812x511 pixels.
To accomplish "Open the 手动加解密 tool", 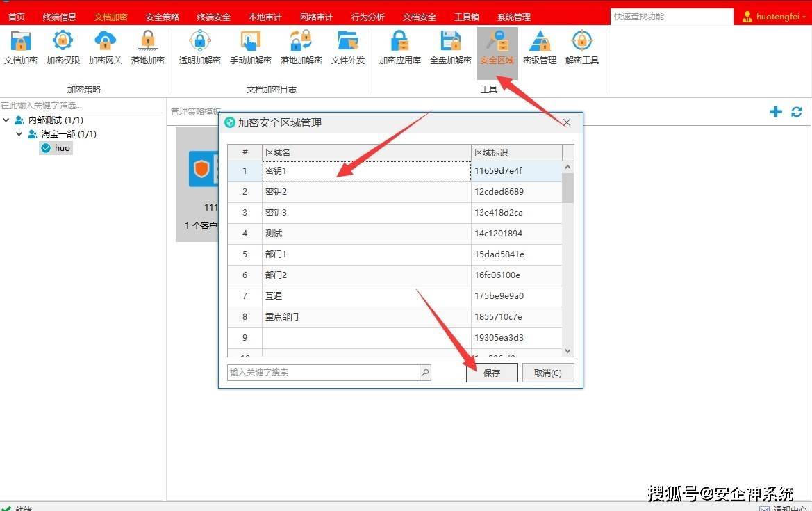I will coord(250,47).
